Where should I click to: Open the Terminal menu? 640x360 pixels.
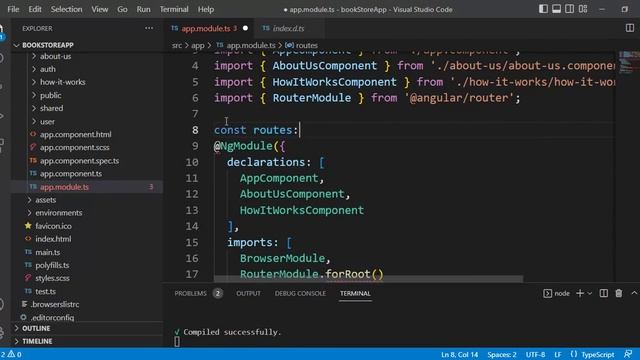pos(174,9)
